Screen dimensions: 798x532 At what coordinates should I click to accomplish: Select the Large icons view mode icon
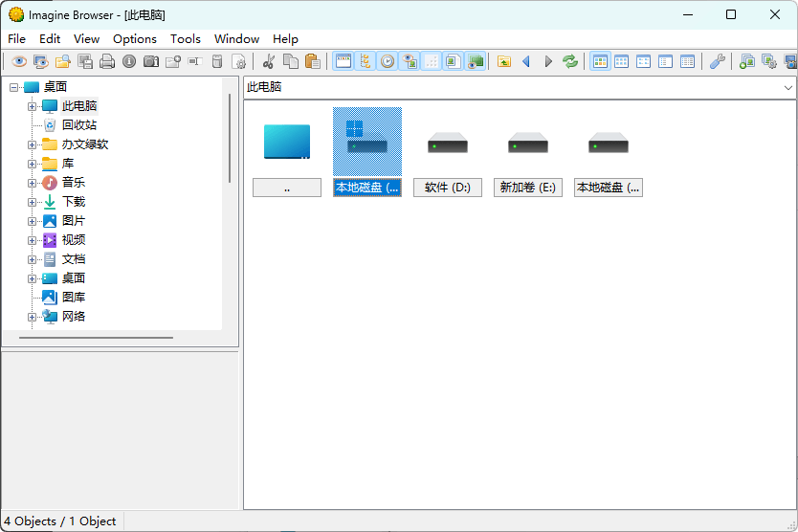click(x=621, y=61)
